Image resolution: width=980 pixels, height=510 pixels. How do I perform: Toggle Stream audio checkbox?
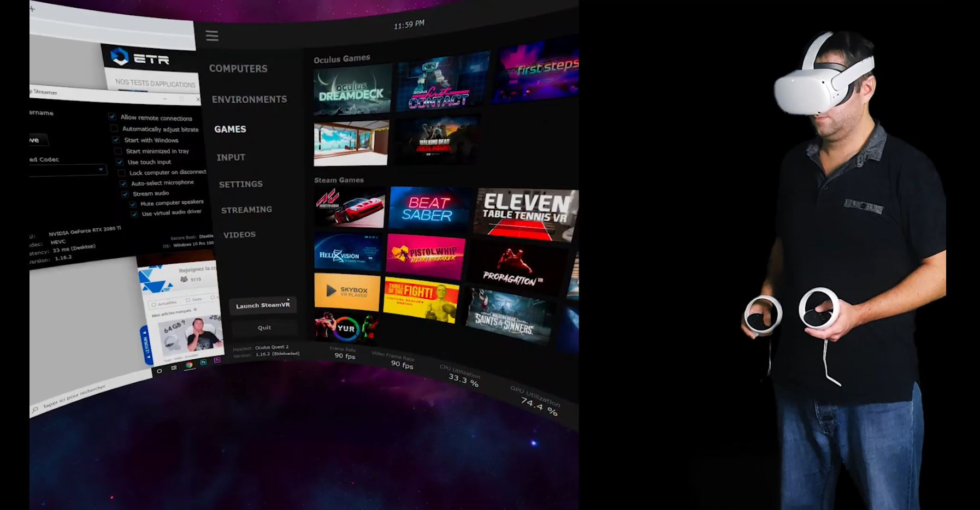point(125,194)
